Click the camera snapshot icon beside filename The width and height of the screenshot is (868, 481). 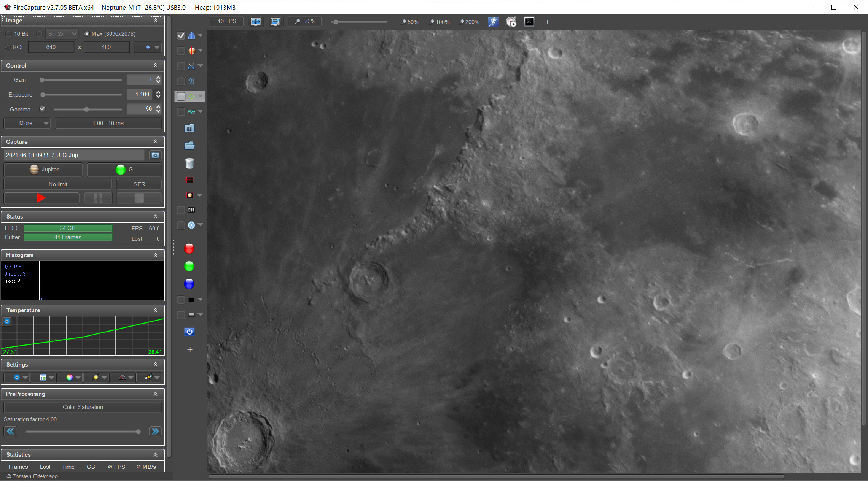pyautogui.click(x=155, y=155)
